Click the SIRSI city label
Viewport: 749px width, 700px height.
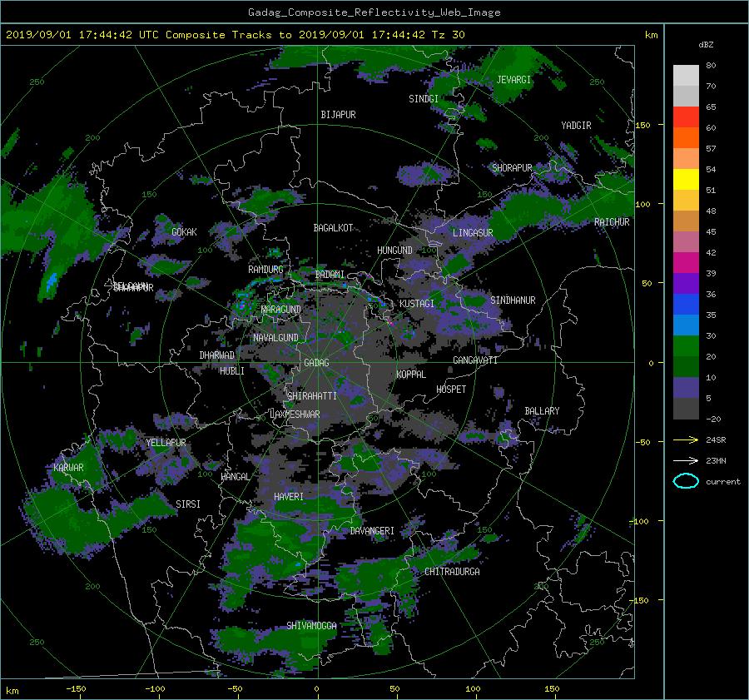(188, 504)
